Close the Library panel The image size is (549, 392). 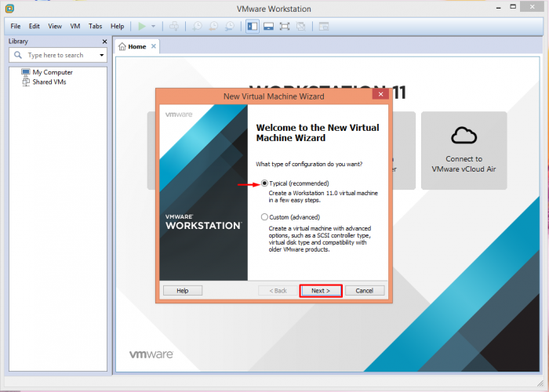pos(104,42)
